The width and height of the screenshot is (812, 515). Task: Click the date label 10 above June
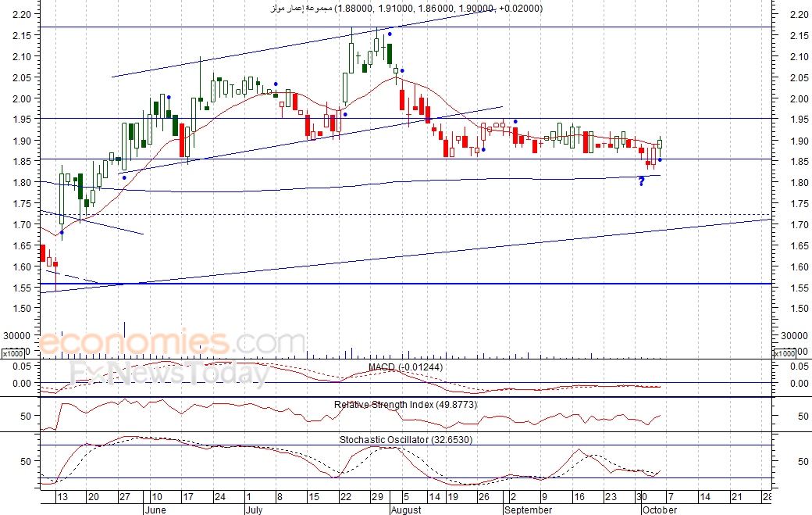click(157, 497)
